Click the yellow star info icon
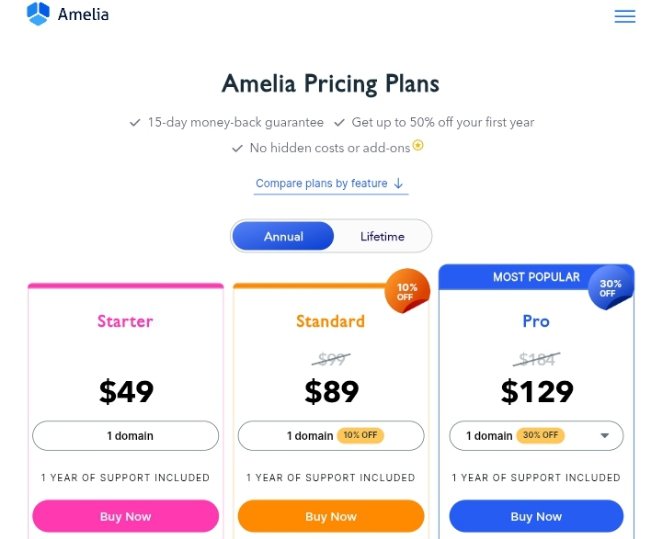Viewport: 662px width, 539px height. point(418,146)
